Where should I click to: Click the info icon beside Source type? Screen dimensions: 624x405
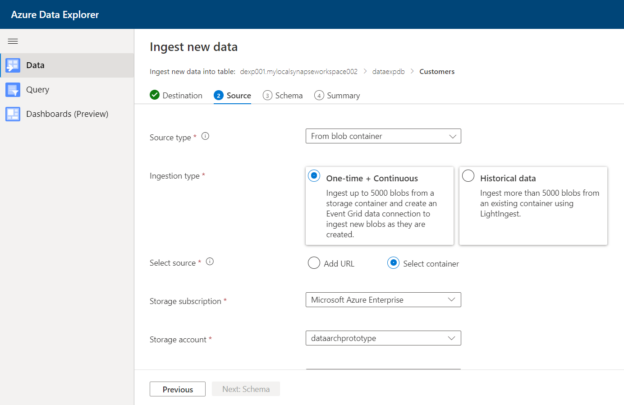tap(206, 136)
